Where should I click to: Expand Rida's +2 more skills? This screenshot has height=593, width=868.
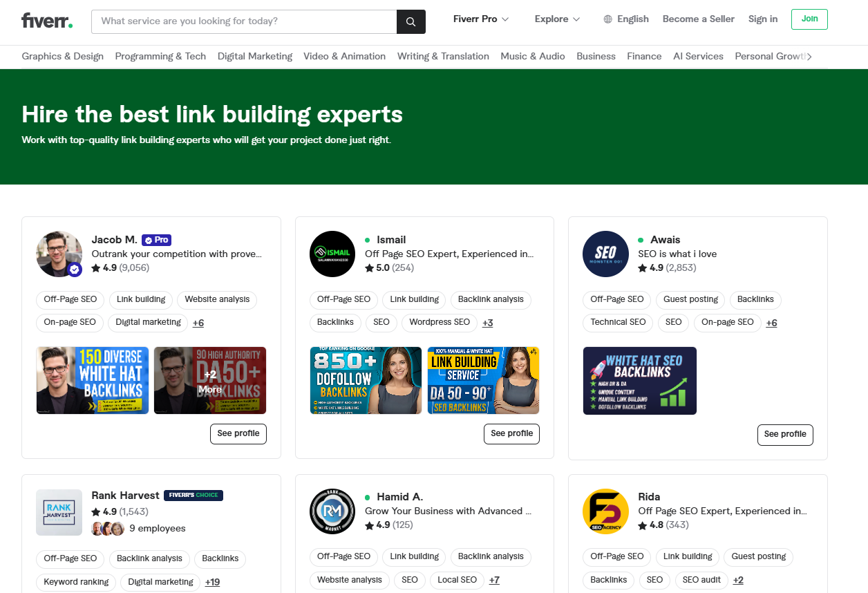[739, 580]
